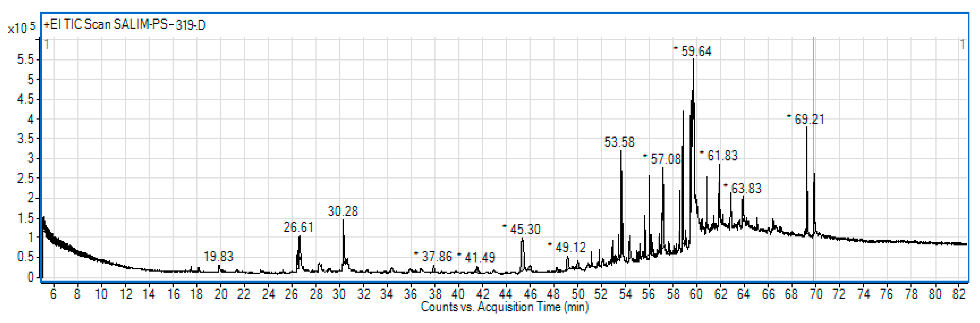
Task: Click the 26.61 peak annotation
Action: point(298,227)
